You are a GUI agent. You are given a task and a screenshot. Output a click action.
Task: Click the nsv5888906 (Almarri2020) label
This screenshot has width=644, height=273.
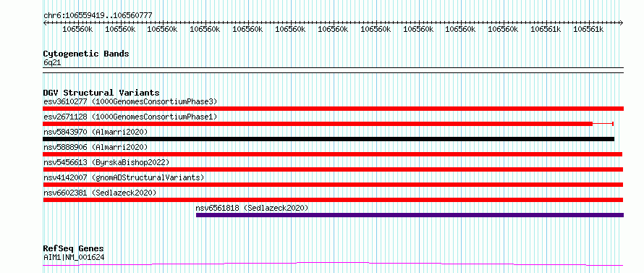(96, 147)
